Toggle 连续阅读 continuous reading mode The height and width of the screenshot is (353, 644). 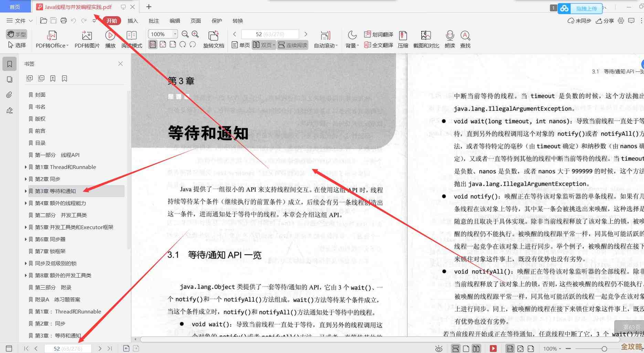[292, 45]
